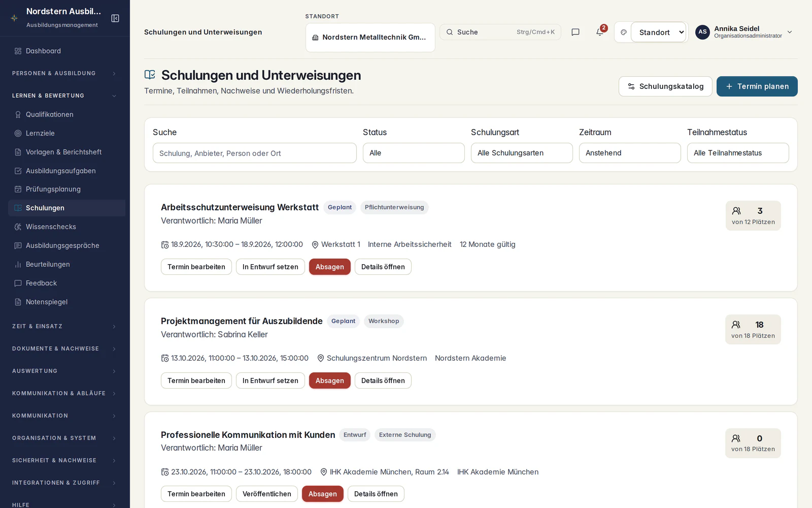Viewport: 812px width, 508px height.
Task: Collapse Lernen & Bewertung section
Action: pos(65,96)
